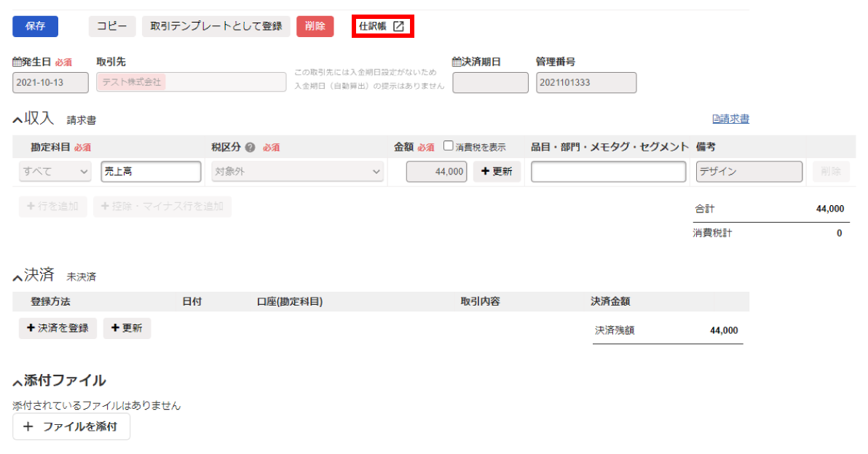Open the すべて account category dropdown
The image size is (868, 454).
[55, 172]
